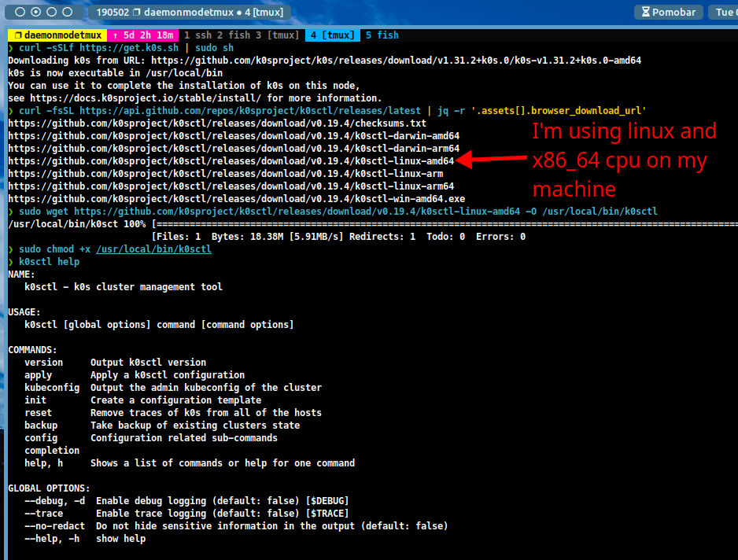Click the 'Downloading k0s from URL' releases link
Image resolution: width=738 pixels, height=560 pixels.
point(396,61)
